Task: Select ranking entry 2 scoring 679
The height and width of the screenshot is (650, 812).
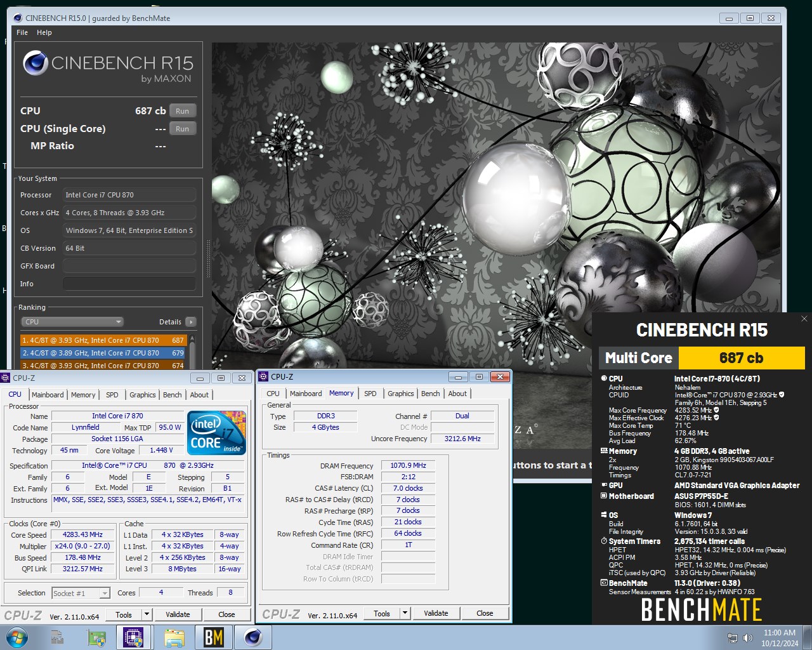Action: [103, 353]
